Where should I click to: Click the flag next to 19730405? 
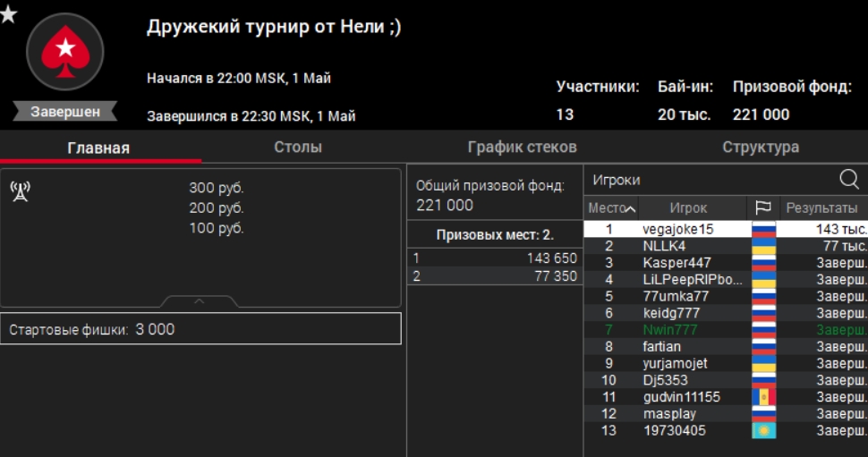point(764,430)
